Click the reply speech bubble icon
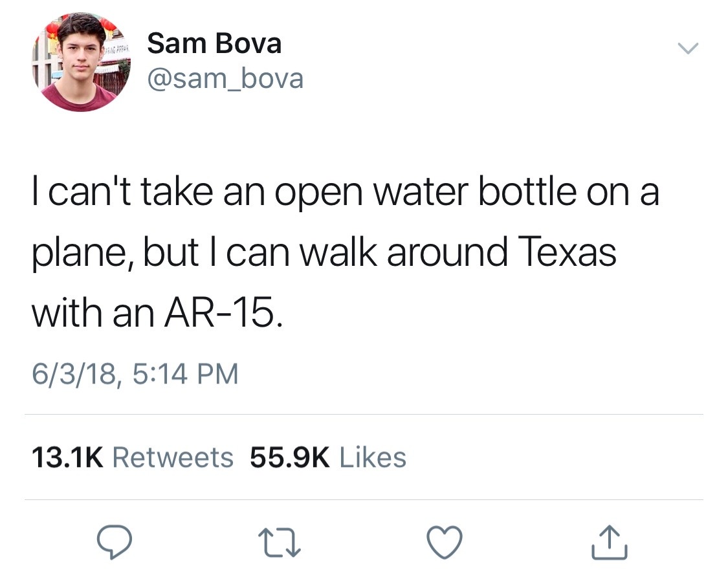This screenshot has height=577, width=728. (114, 541)
